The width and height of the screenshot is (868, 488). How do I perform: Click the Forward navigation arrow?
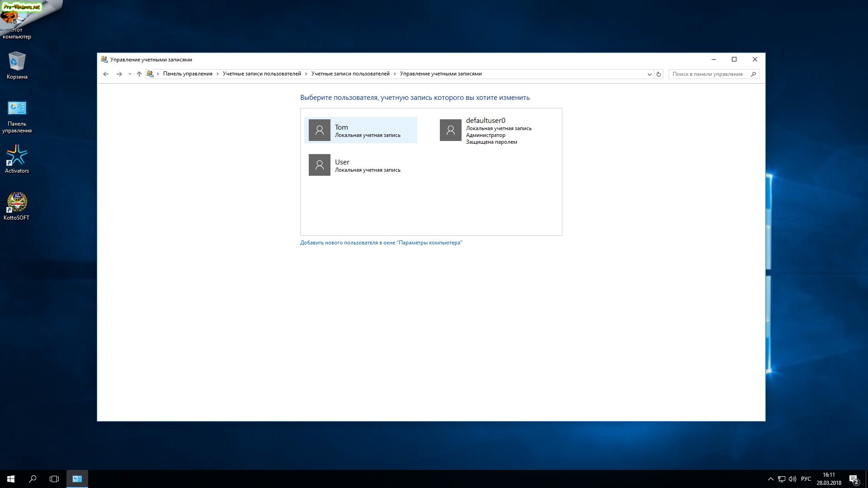pos(119,74)
